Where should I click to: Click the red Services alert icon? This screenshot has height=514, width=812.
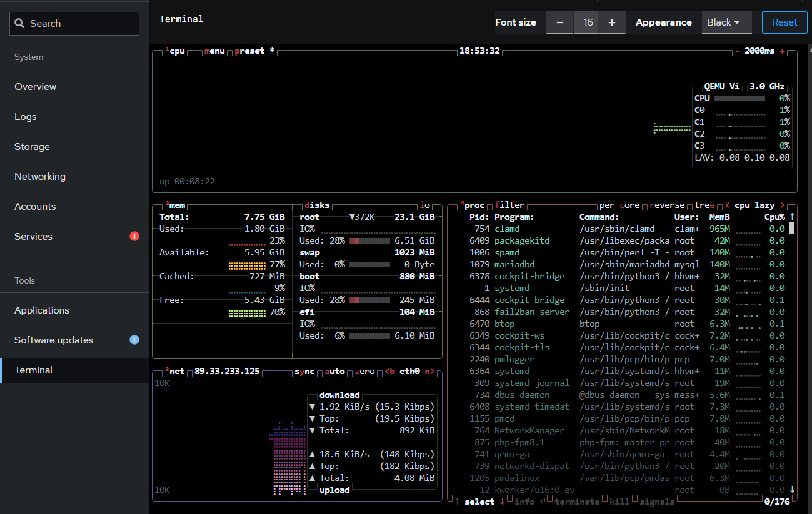click(134, 236)
